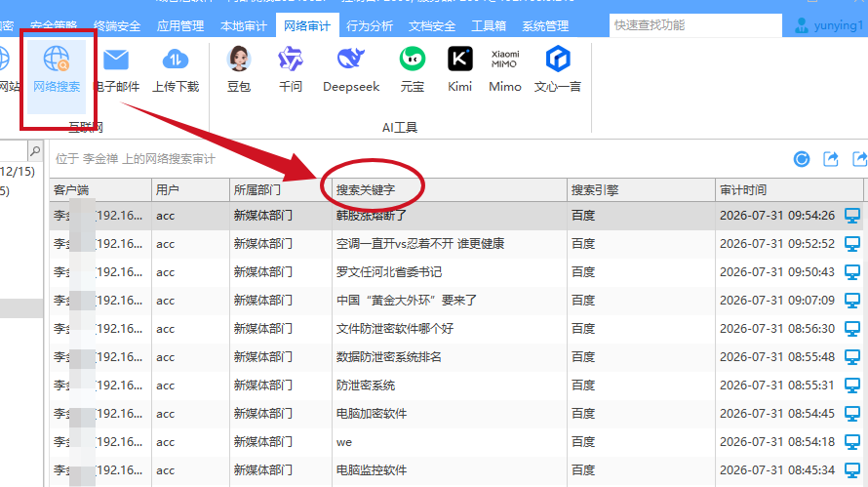The width and height of the screenshot is (868, 487).
Task: Sort by the 搜索关键字 column header
Action: [450, 190]
